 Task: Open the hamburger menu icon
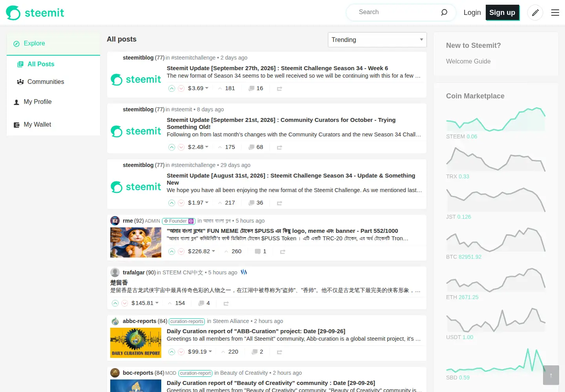(555, 13)
